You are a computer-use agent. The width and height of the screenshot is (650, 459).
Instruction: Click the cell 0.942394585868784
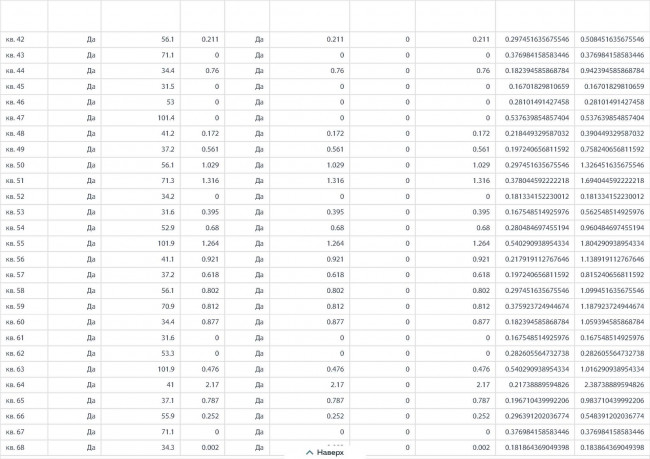click(x=612, y=71)
